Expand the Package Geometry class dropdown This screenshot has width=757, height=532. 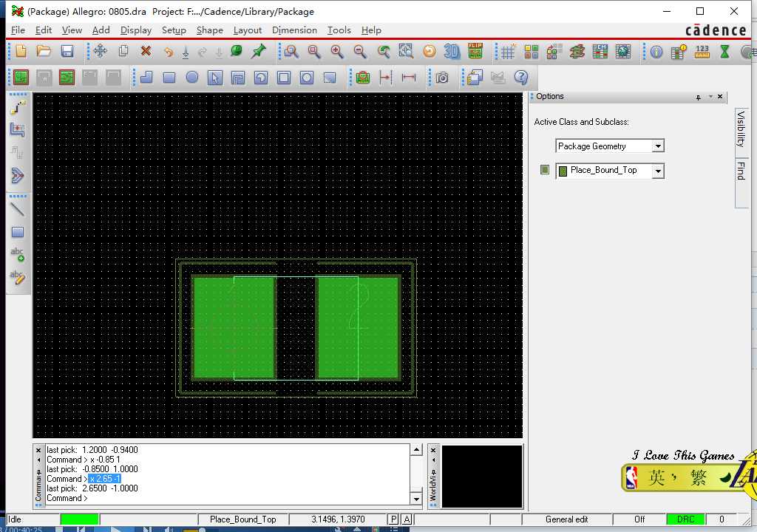658,146
